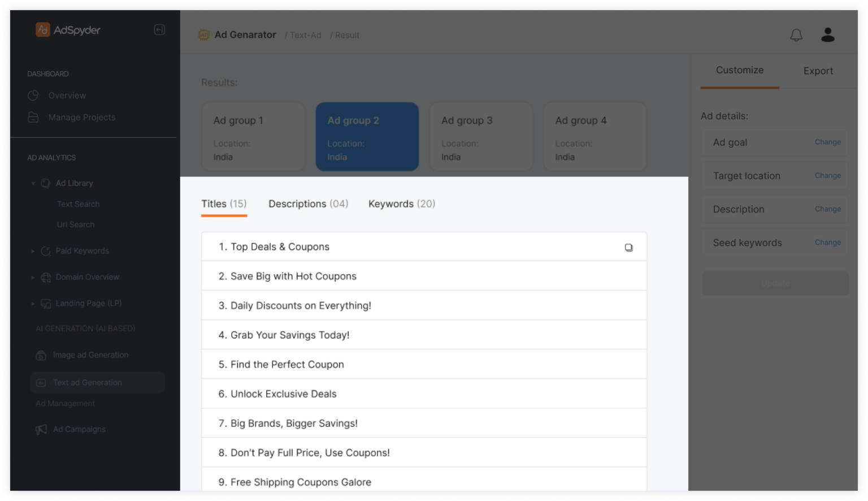Image resolution: width=868 pixels, height=501 pixels.
Task: Click Change link for Ad goal
Action: click(827, 142)
